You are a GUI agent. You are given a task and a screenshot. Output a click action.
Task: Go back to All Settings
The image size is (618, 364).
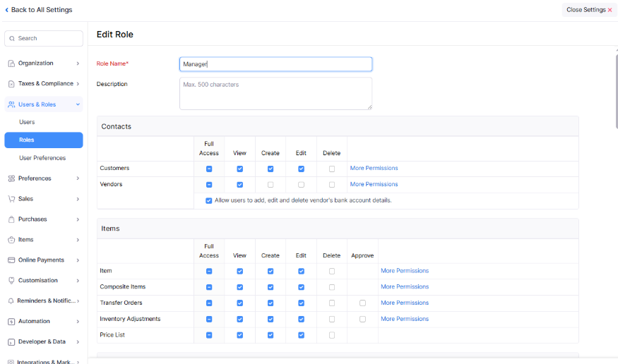pyautogui.click(x=39, y=10)
